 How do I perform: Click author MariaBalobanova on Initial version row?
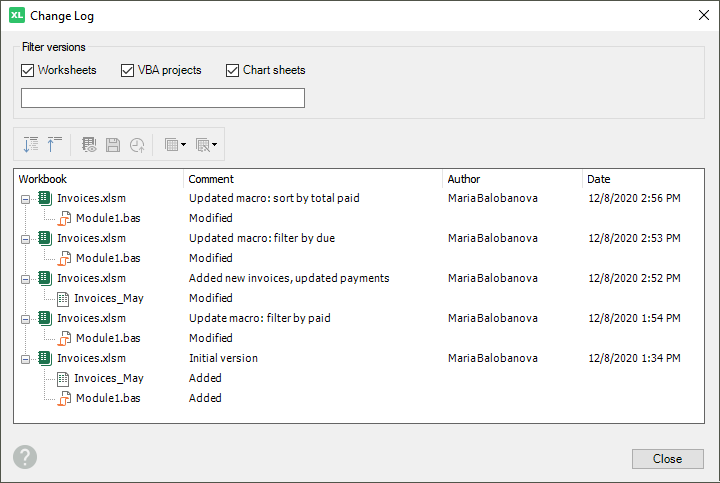point(493,358)
